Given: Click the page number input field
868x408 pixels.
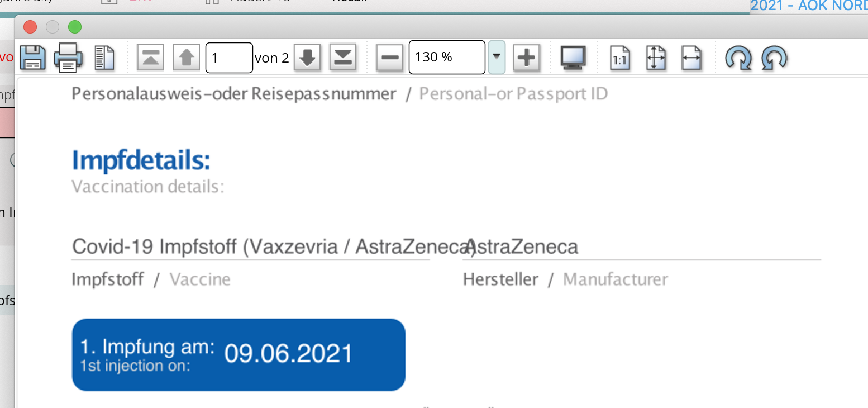Looking at the screenshot, I should tap(229, 58).
